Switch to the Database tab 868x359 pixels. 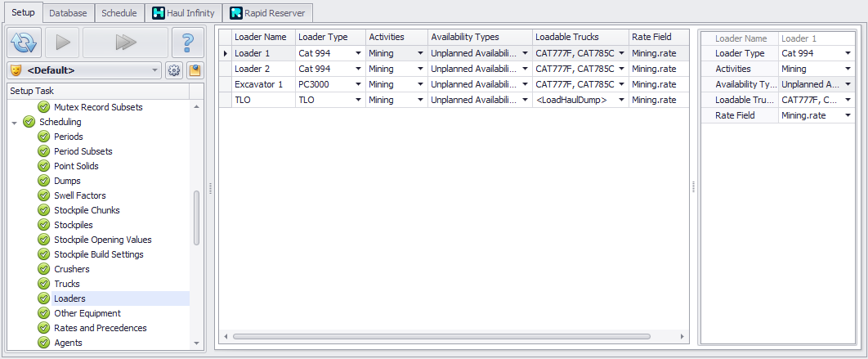click(68, 13)
